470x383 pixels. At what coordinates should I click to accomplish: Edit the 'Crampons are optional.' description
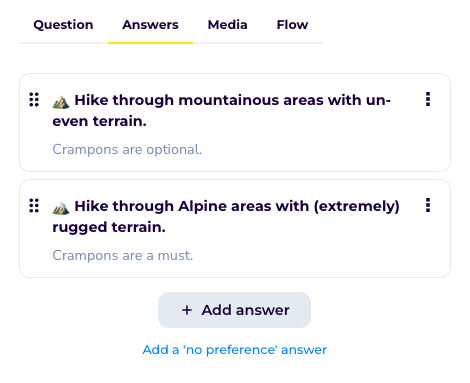[127, 150]
